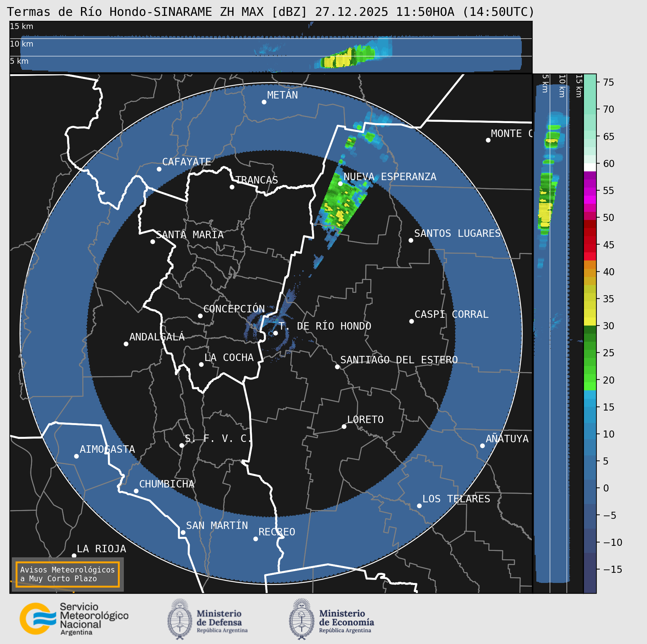Click the SANTIAGO DEL ESTERO map label
Screen dimensions: 647x644
tap(399, 360)
